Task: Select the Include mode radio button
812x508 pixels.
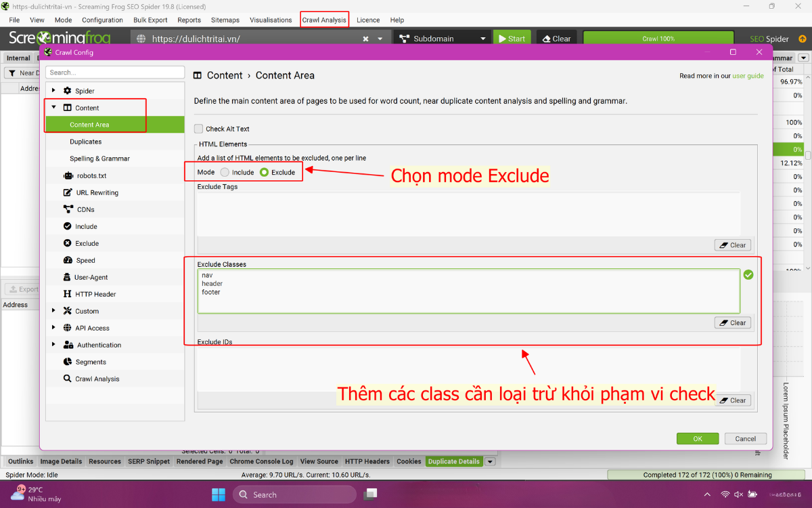Action: tap(225, 172)
